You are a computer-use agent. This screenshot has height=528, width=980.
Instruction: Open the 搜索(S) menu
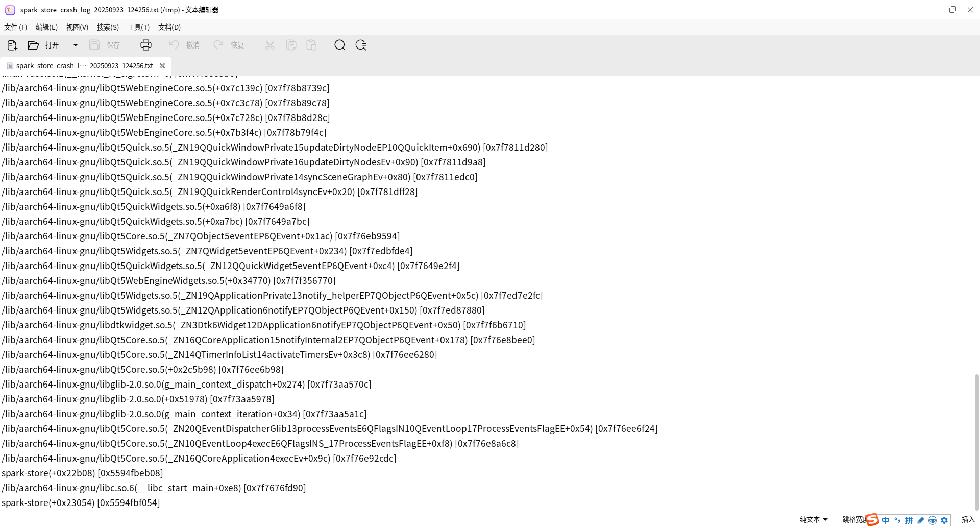(108, 27)
